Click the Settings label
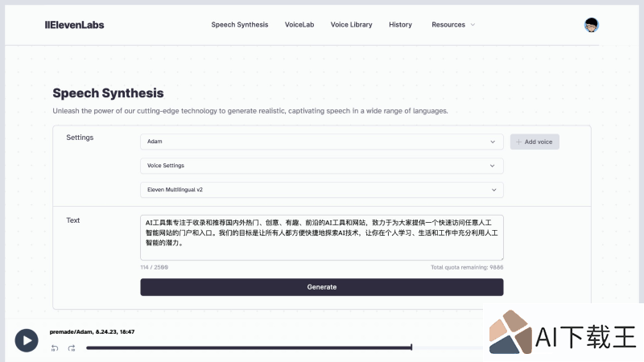644x362 pixels. click(x=80, y=138)
